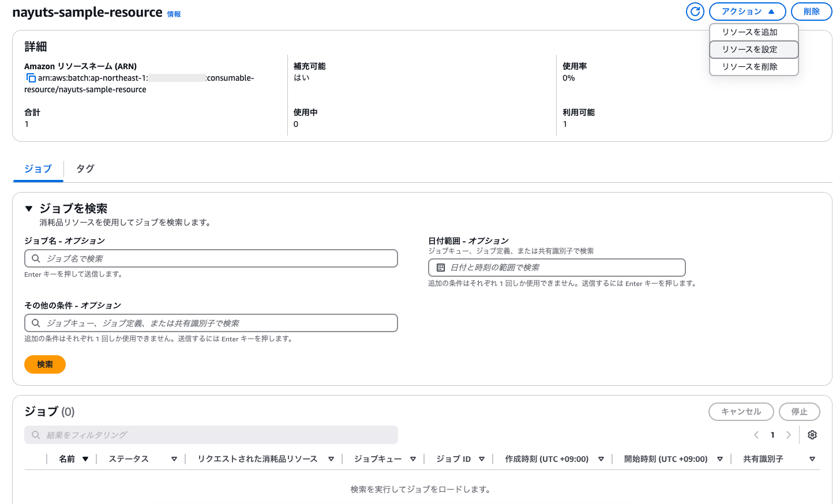Click the search icon in the other conditions field
This screenshot has height=504, width=840.
36,323
